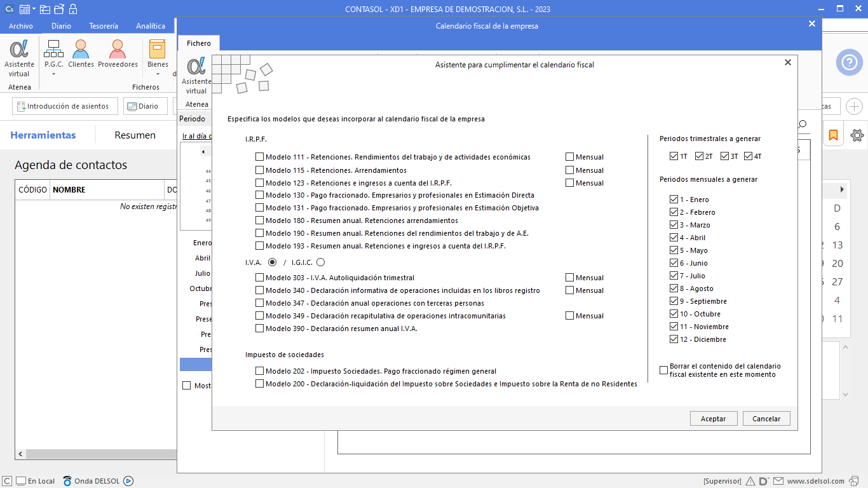Open the P.G.C. chart of accounts

point(53,53)
